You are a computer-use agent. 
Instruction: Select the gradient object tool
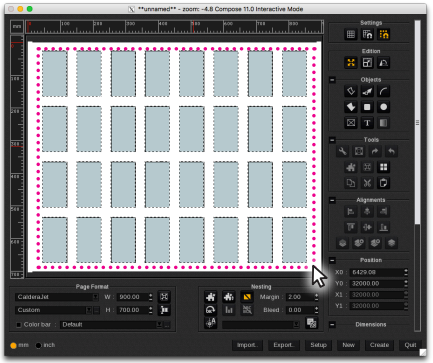(384, 123)
